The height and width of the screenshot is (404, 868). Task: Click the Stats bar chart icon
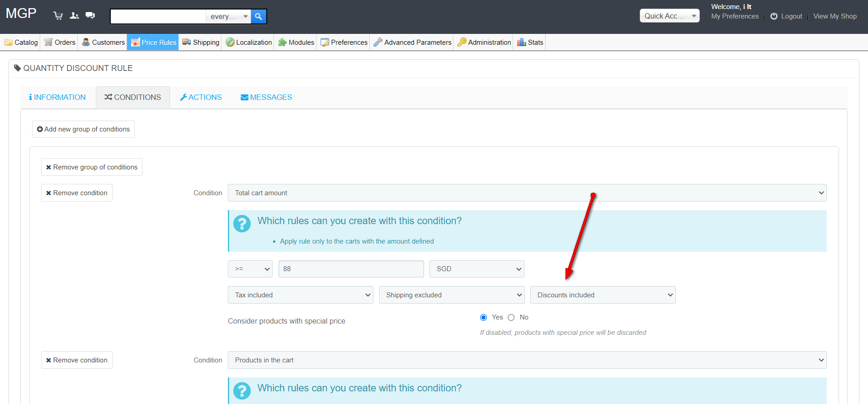[522, 42]
